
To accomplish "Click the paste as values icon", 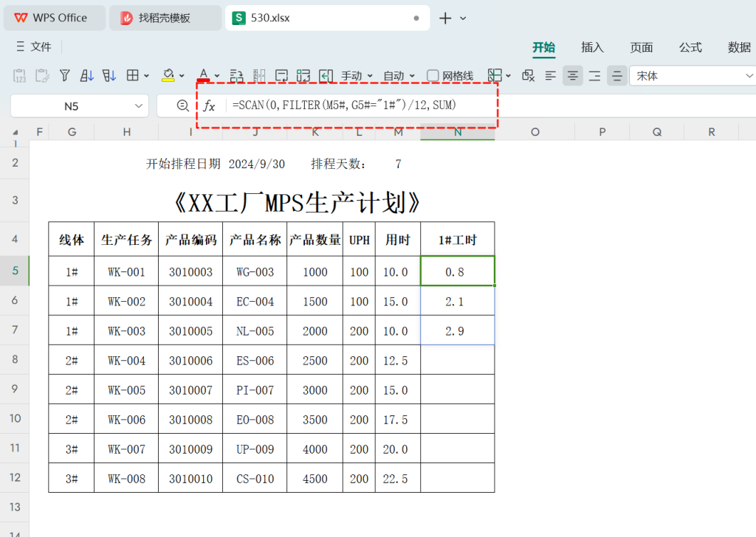I will (19, 76).
